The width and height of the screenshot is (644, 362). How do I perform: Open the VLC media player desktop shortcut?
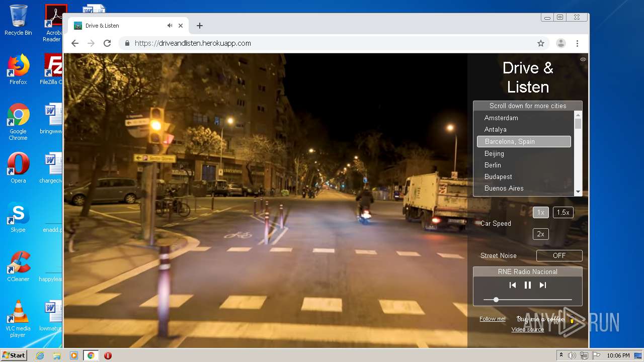click(x=18, y=319)
